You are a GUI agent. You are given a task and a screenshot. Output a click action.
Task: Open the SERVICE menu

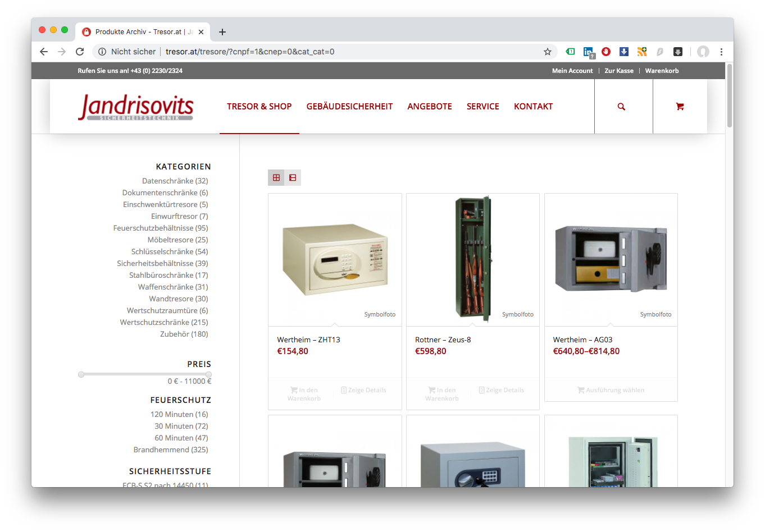click(483, 106)
